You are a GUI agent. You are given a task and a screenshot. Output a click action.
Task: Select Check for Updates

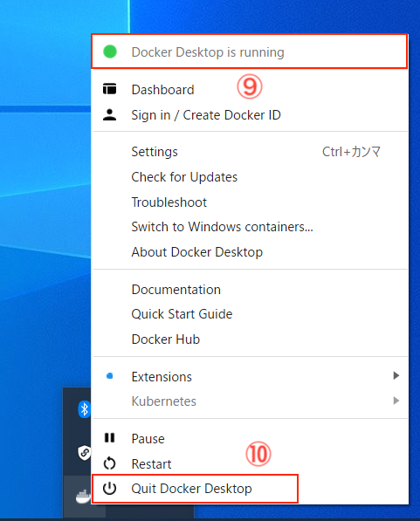click(x=250, y=177)
